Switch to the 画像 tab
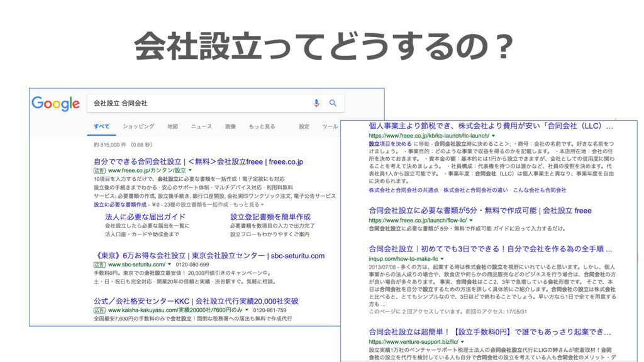 [230, 126]
